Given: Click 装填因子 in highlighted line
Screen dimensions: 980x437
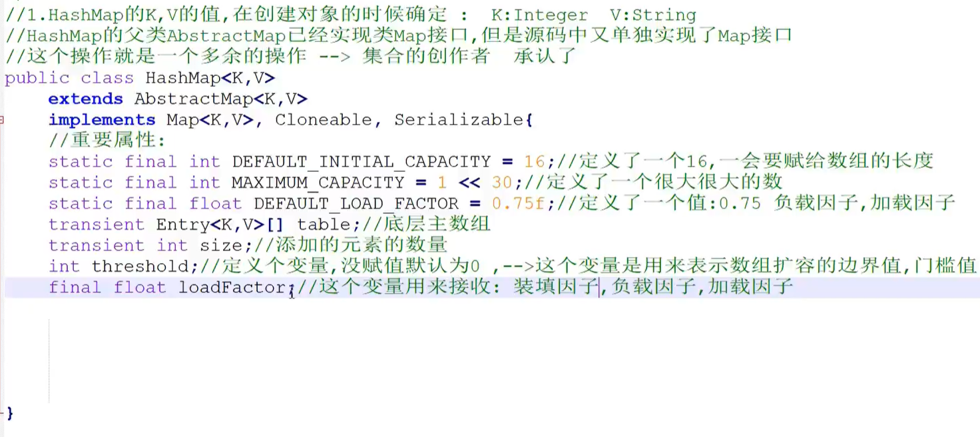Looking at the screenshot, I should (555, 288).
